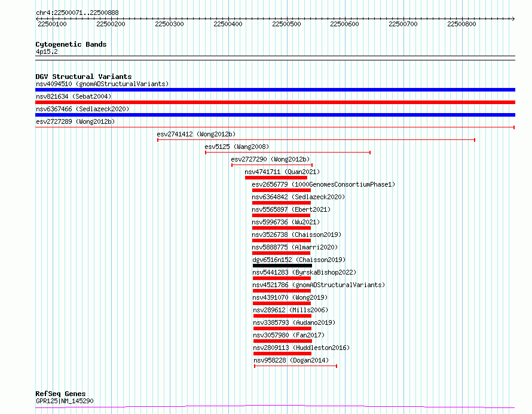Viewport: 532px width, 414px height.
Task: Open variant esv2727289 Wong2012b label
Action: pos(75,121)
